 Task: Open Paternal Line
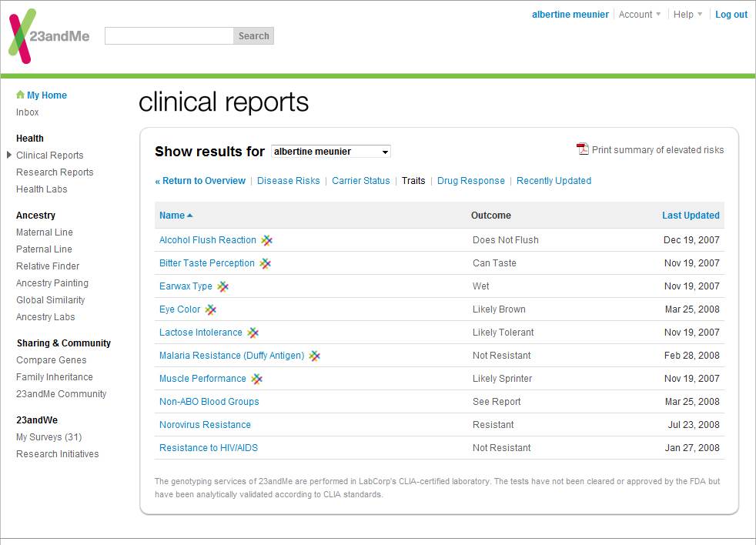[x=44, y=249]
